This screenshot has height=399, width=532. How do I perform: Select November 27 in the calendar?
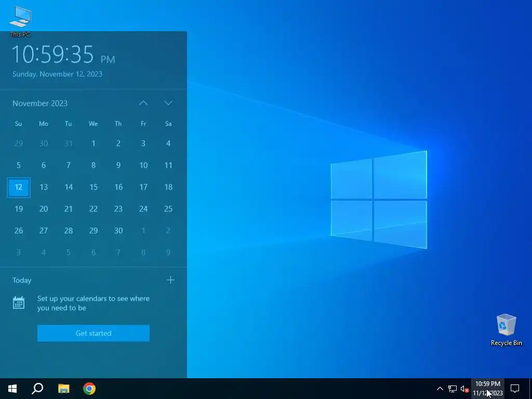44,231
